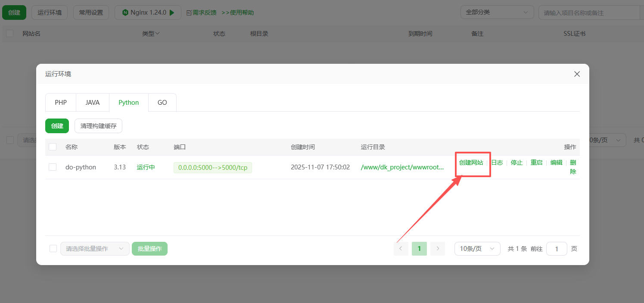The image size is (644, 303).
Task: Click the next page arrow
Action: [437, 249]
